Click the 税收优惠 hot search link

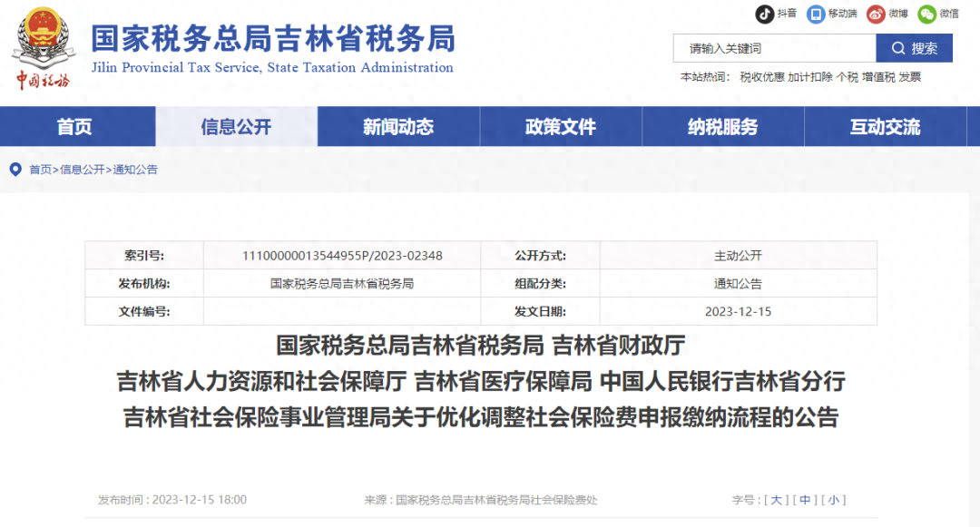click(x=763, y=76)
